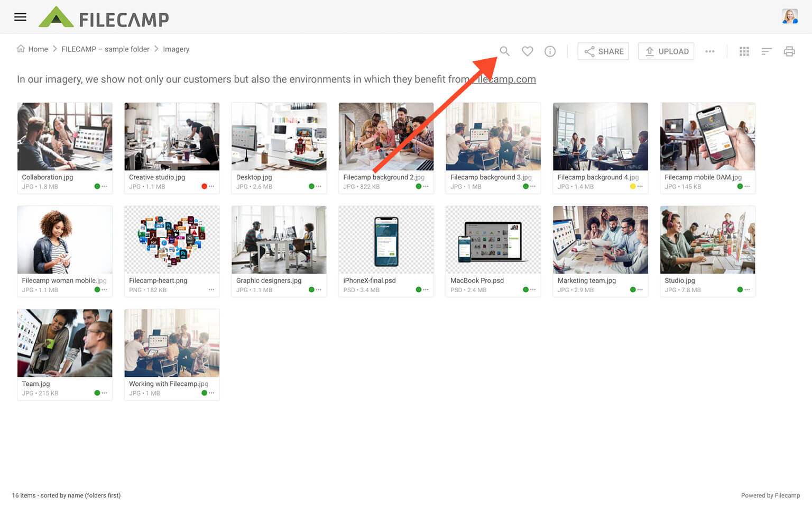Open the Desktop.jpg thumbnail

pyautogui.click(x=279, y=137)
